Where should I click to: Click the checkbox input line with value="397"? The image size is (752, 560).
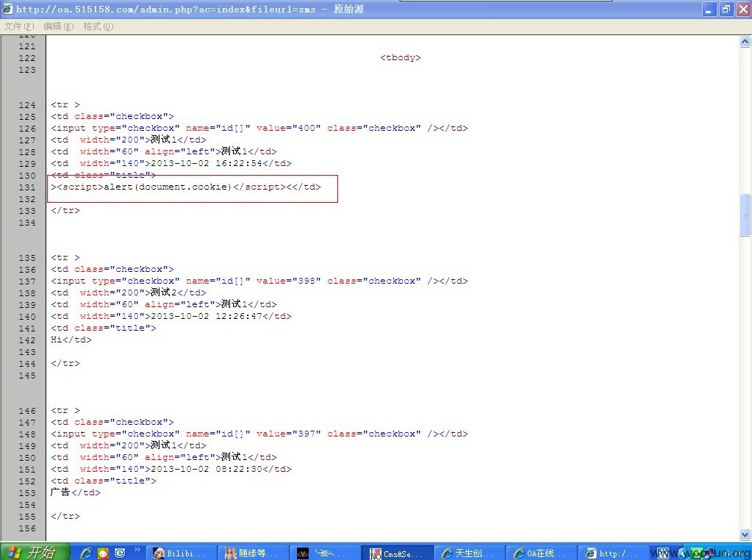pos(259,434)
